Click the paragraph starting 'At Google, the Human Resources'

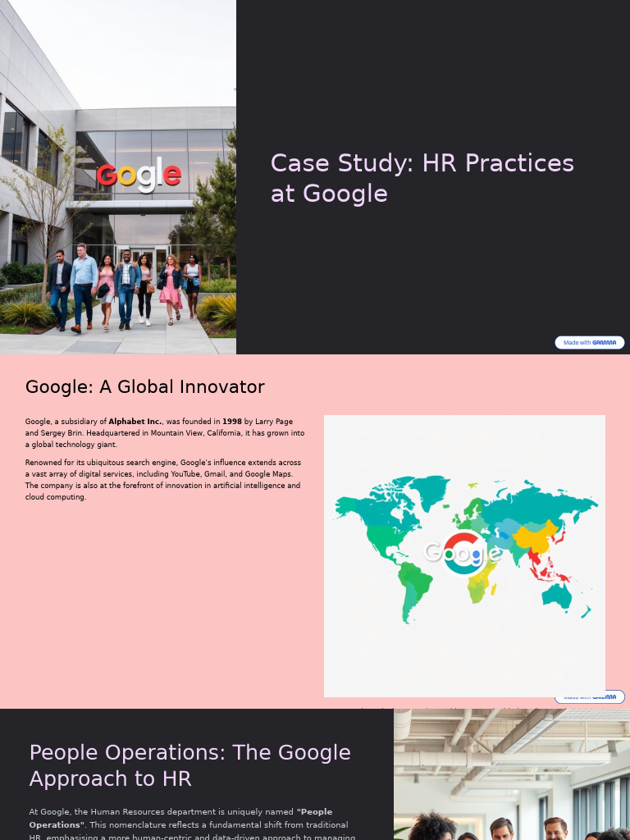coord(193,824)
